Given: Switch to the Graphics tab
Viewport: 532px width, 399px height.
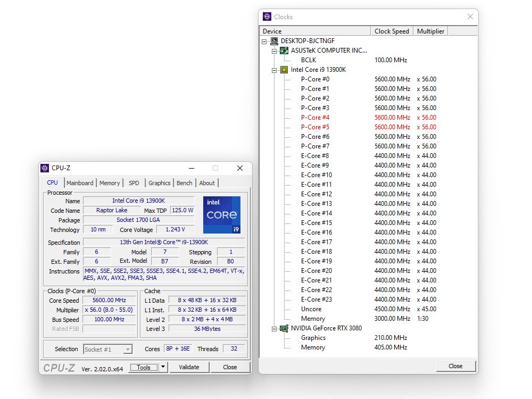Looking at the screenshot, I should [x=159, y=183].
